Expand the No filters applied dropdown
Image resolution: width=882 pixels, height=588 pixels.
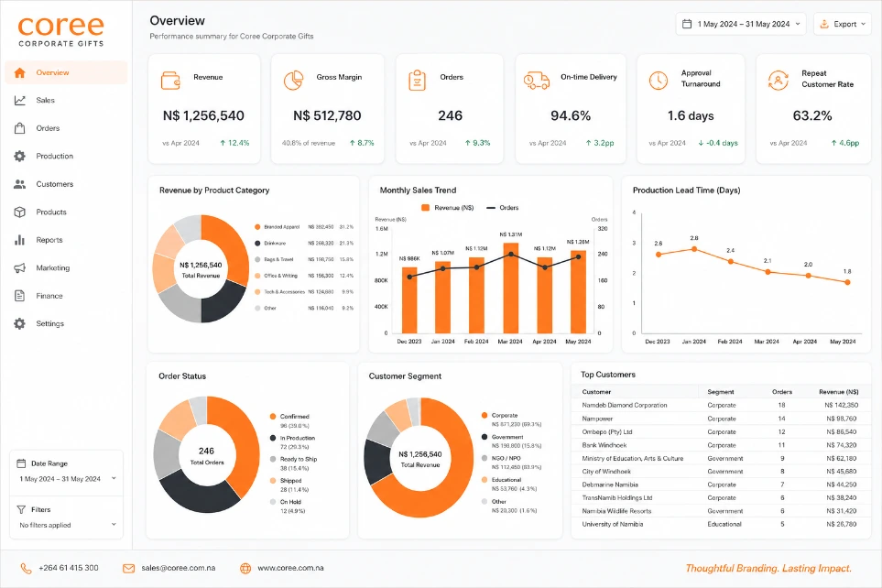pos(66,525)
